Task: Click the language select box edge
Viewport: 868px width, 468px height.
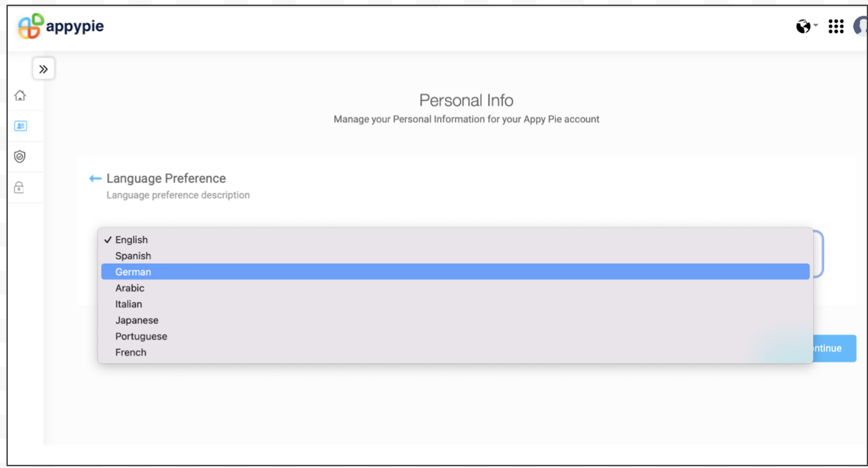Action: (818, 254)
